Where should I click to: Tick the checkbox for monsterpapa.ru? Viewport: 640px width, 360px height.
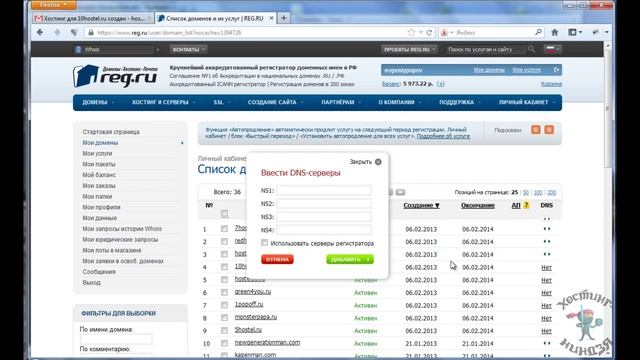[224, 318]
